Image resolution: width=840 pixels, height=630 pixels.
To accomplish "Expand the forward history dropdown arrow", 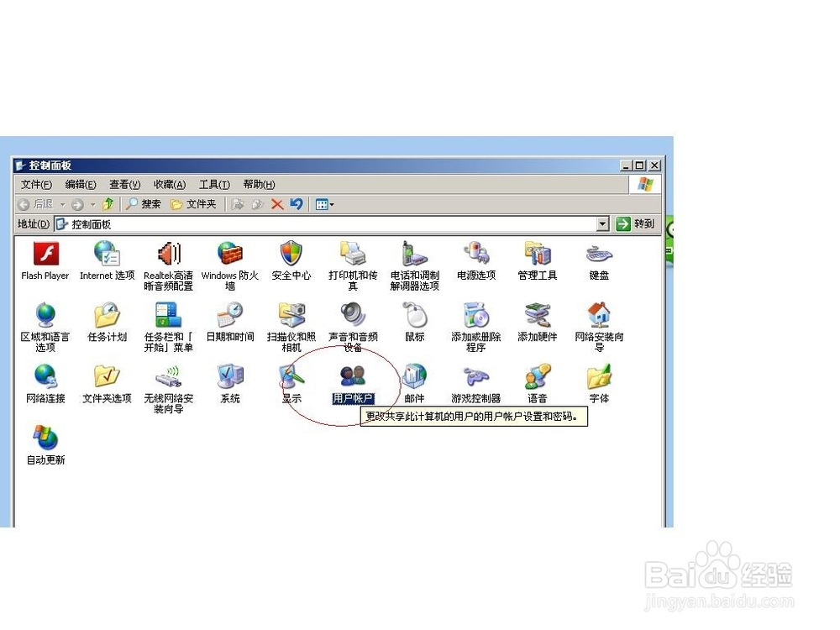I will pos(92,204).
